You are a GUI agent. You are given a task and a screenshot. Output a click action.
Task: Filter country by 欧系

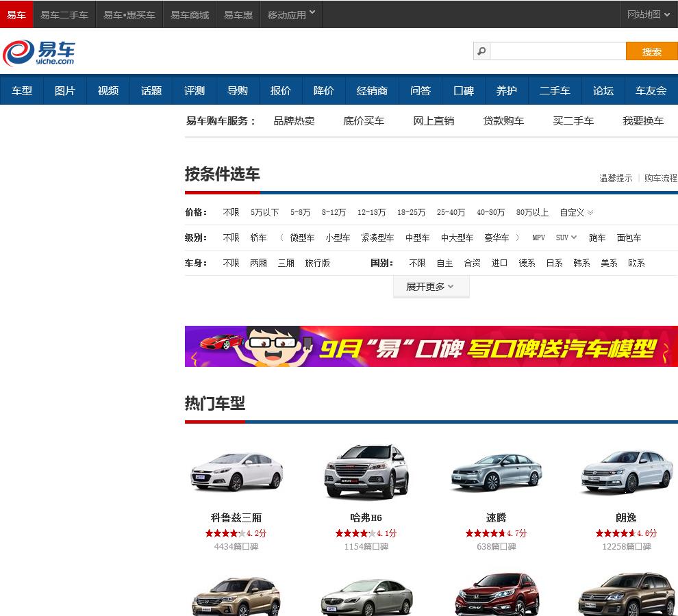pyautogui.click(x=636, y=263)
